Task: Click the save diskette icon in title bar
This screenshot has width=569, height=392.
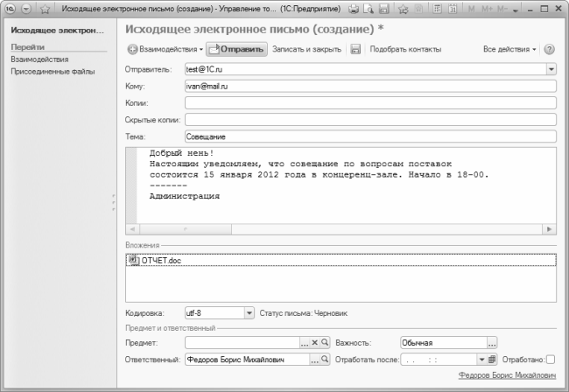Action: point(384,9)
